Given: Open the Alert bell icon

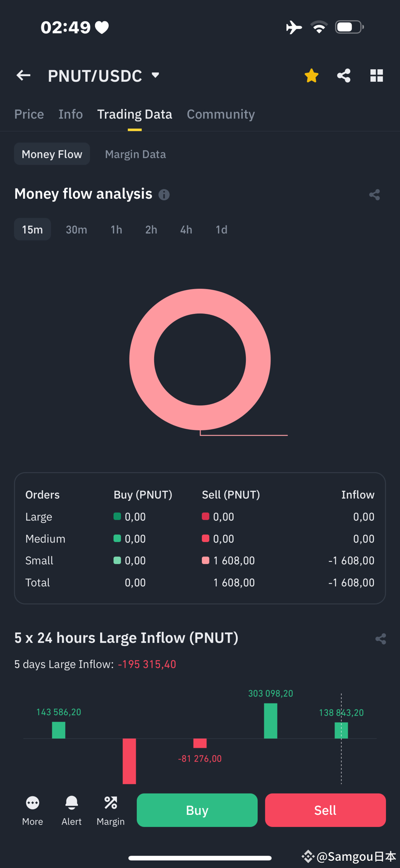Looking at the screenshot, I should click(71, 803).
